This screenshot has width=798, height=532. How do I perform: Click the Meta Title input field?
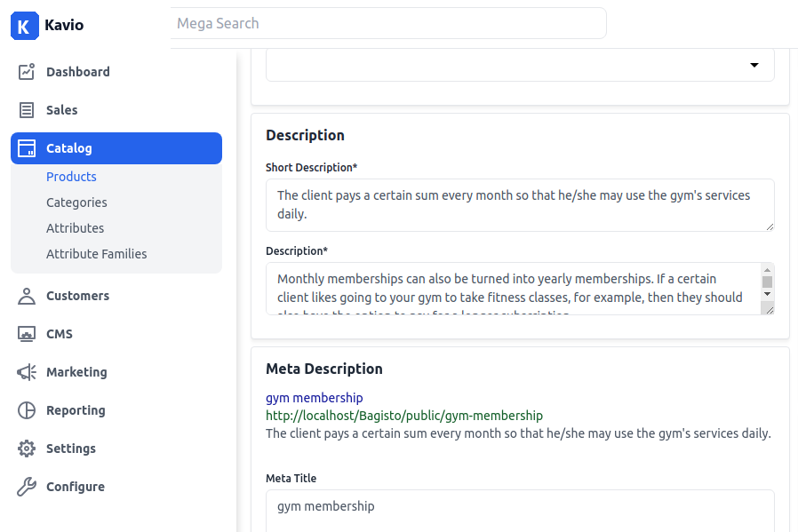[x=520, y=511]
